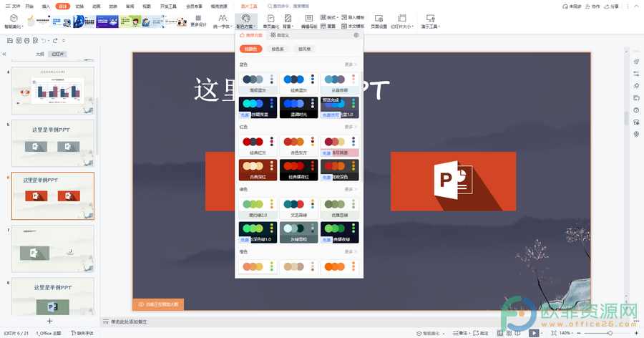Switch to the 切换 transitions ribbon tab
644x338 pixels.
[x=79, y=6]
